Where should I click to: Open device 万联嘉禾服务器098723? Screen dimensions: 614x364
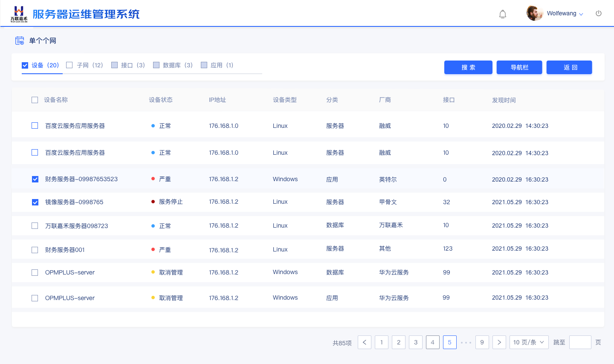[77, 226]
